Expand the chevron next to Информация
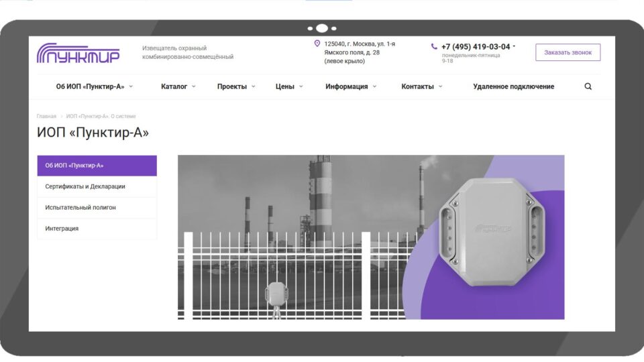This screenshot has width=644, height=362. pos(374,86)
